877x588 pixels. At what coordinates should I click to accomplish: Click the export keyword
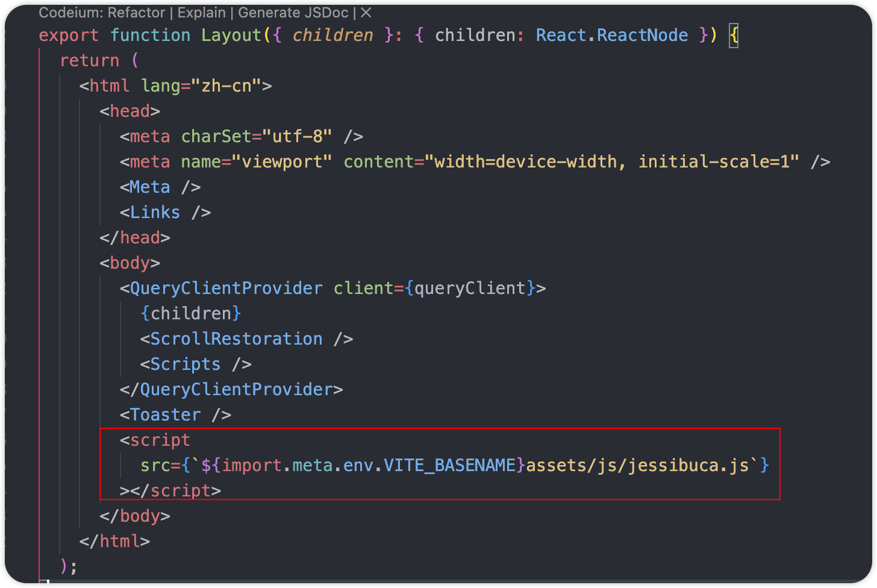pos(69,36)
